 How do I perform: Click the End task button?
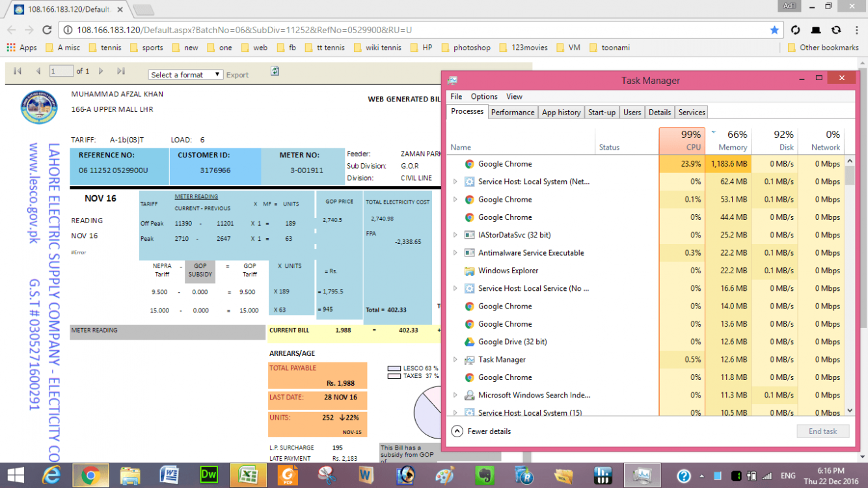coord(823,431)
